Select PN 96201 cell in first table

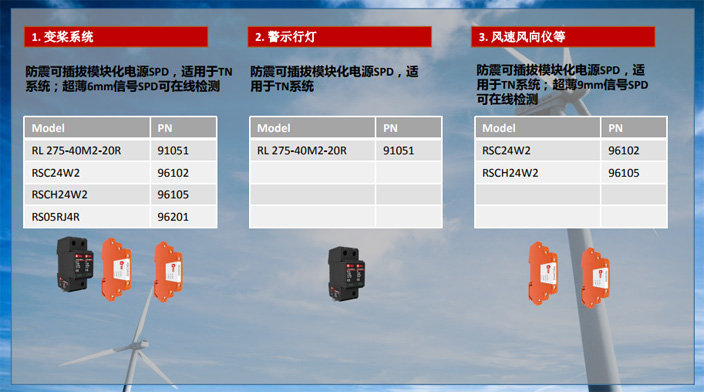tap(184, 217)
